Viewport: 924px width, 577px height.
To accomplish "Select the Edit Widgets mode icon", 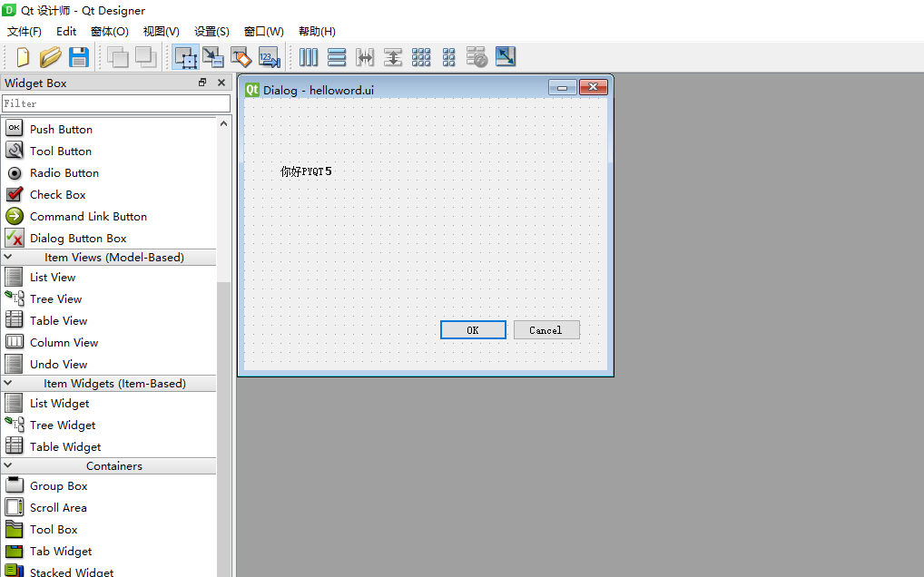I will 186,57.
